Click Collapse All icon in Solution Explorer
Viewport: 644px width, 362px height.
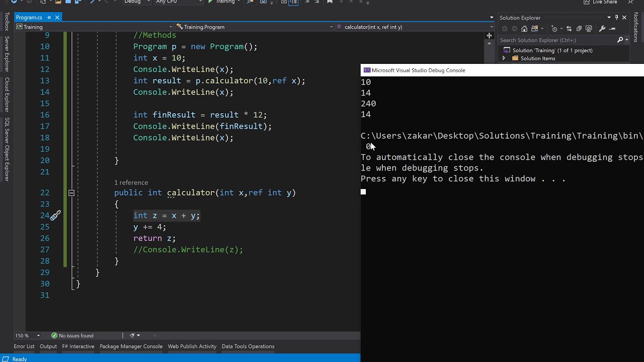point(579,29)
